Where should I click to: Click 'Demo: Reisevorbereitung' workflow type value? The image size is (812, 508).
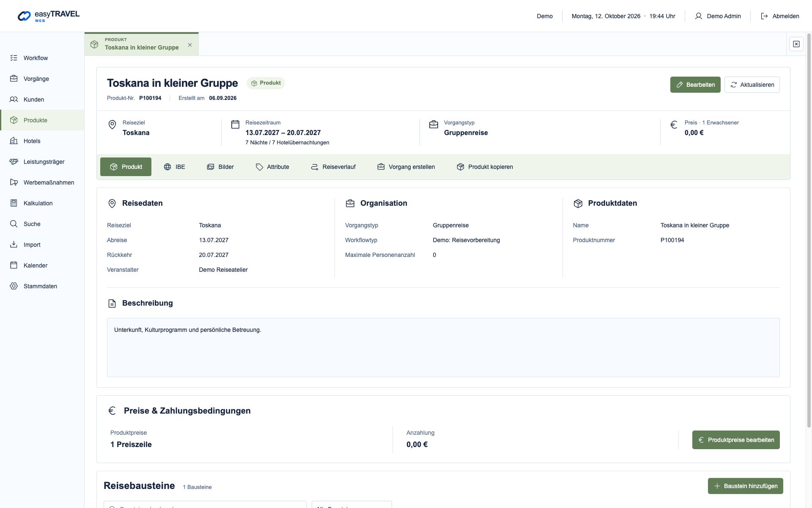[466, 240]
